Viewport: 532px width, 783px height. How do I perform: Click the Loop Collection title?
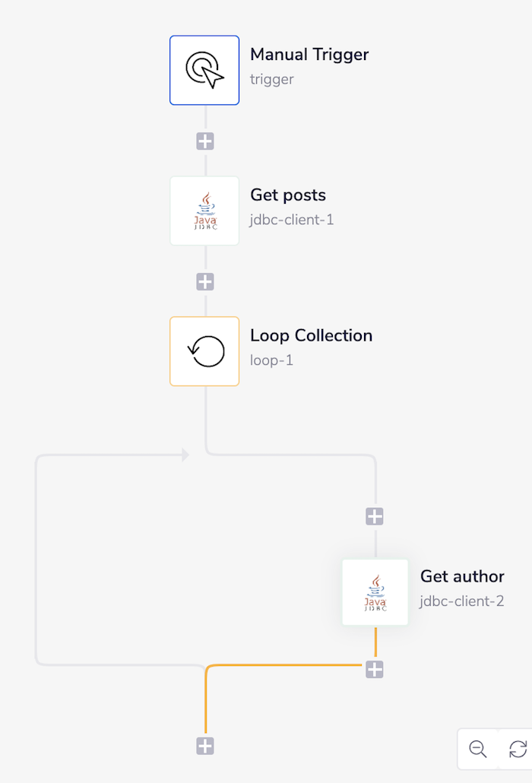click(x=312, y=335)
